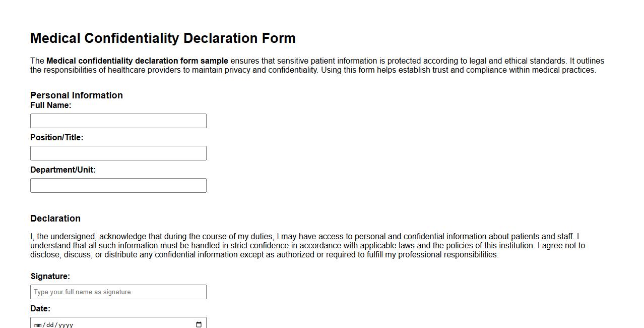This screenshot has width=644, height=328.
Task: Click the Department/Unit text field
Action: point(118,185)
